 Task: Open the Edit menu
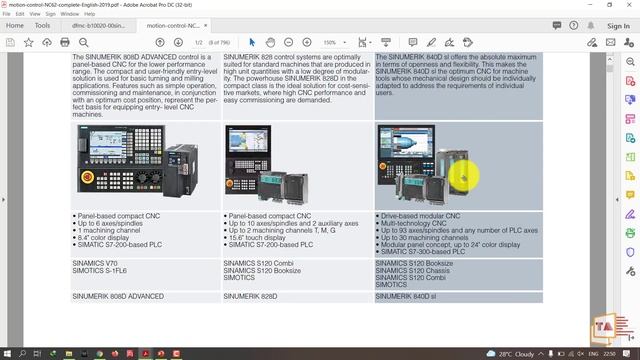tap(20, 14)
